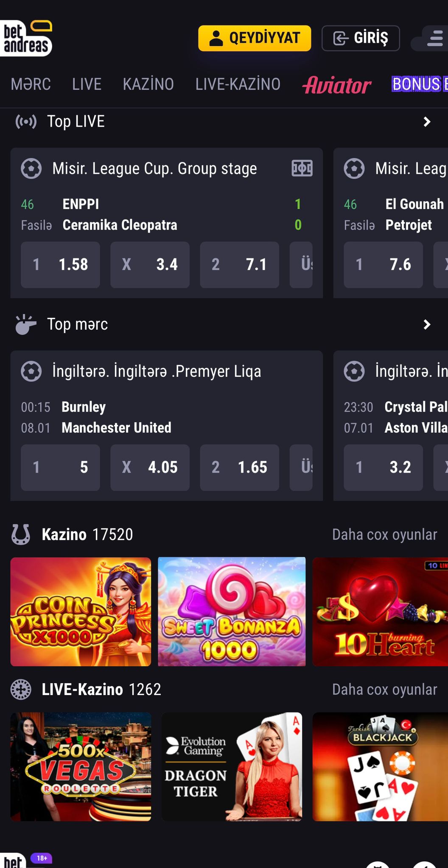
Task: Open the Sweet Bonanza 1000 game thumbnail
Action: (x=232, y=612)
